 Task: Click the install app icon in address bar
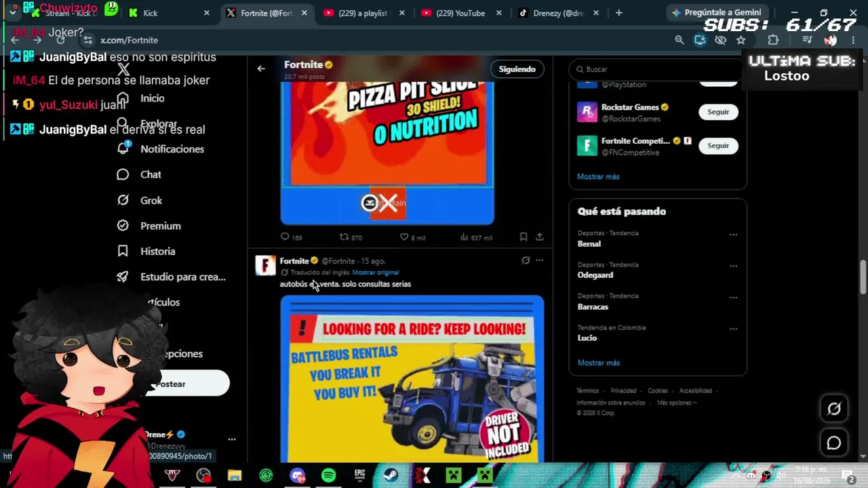[700, 40]
